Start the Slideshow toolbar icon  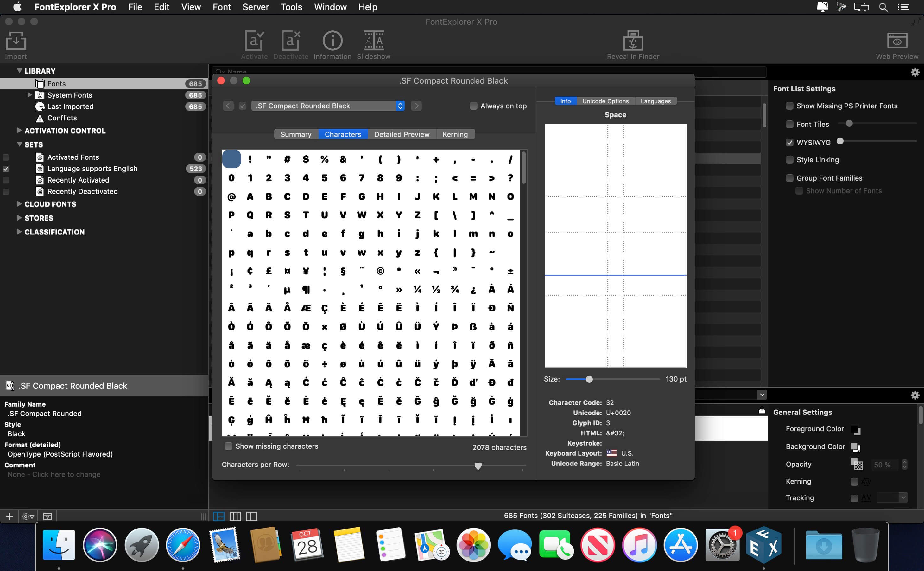(374, 41)
